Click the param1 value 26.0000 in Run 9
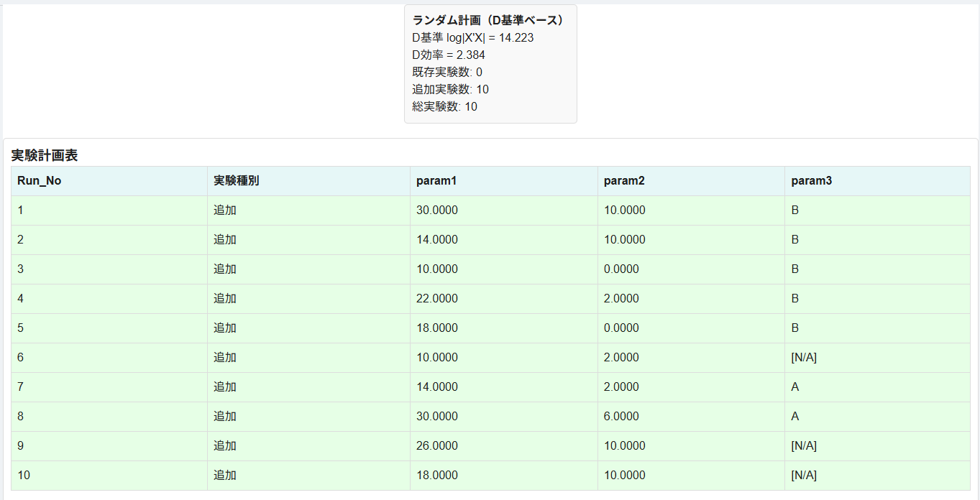Viewport: 980px width, 500px height. coord(437,446)
